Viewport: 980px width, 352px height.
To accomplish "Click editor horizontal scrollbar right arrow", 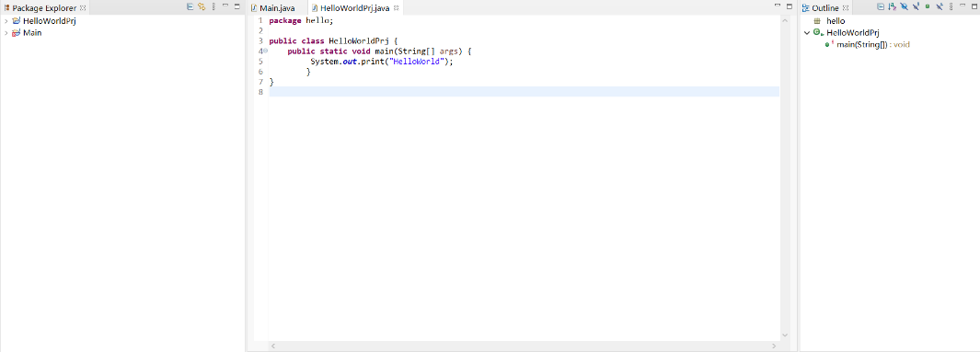I will (774, 346).
